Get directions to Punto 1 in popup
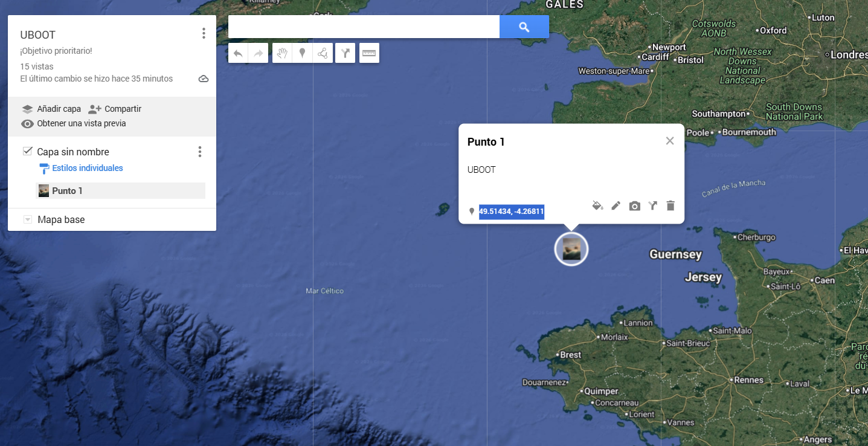The height and width of the screenshot is (446, 868). pos(652,205)
